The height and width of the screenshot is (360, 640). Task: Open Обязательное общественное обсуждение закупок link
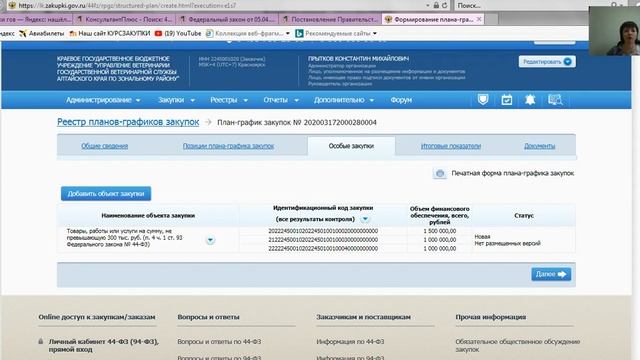(518, 345)
